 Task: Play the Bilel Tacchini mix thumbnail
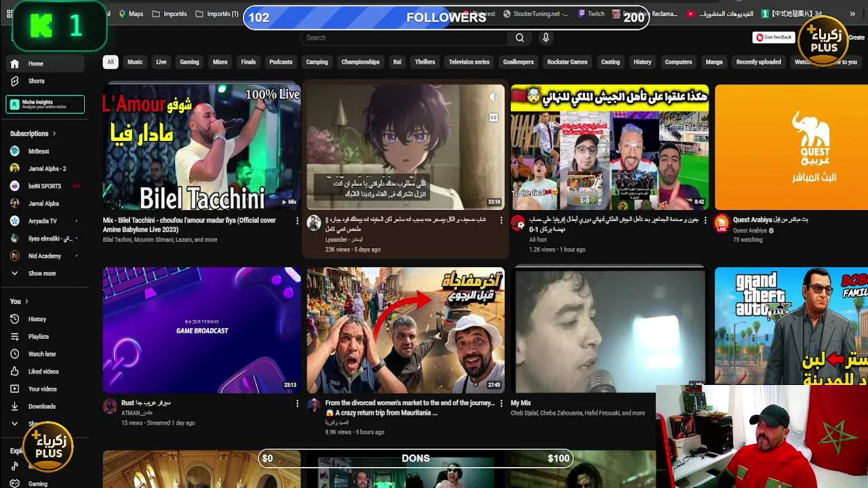(201, 147)
